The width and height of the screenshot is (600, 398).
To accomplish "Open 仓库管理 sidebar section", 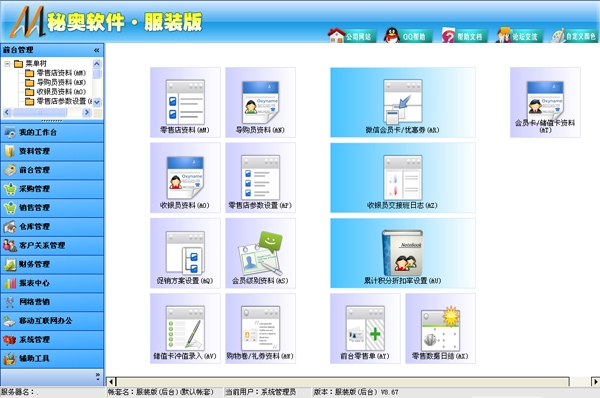I will pos(52,227).
